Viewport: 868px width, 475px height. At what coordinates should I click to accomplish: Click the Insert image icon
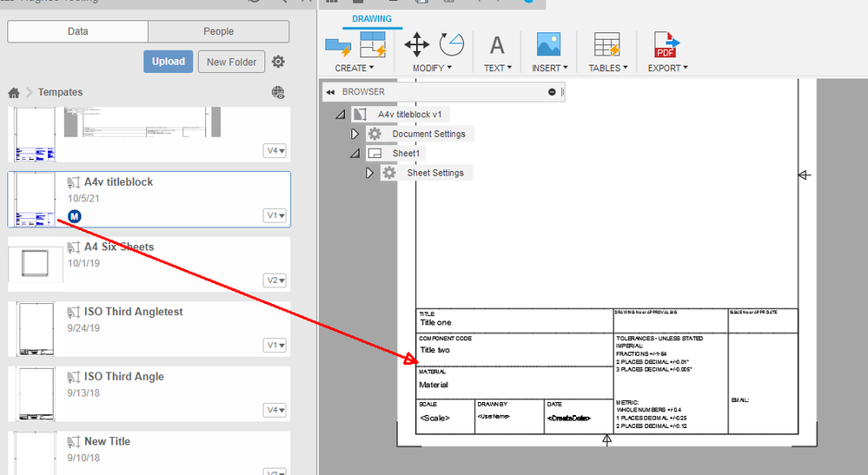(548, 44)
